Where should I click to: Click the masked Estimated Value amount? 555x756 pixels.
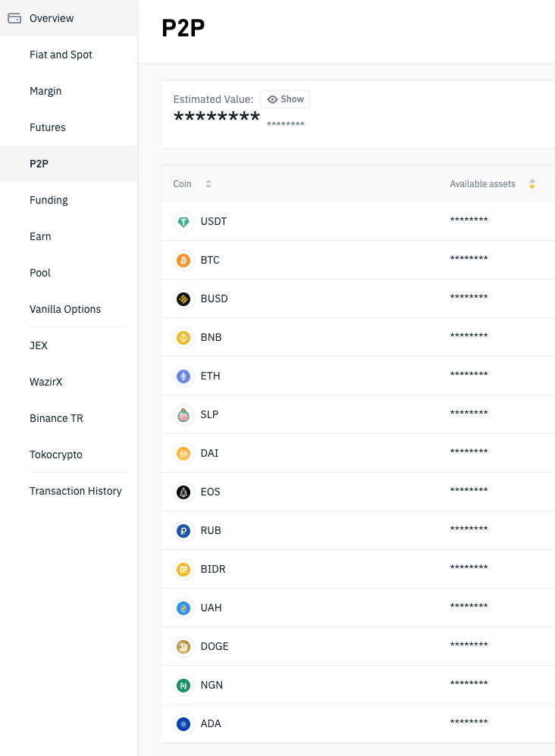pos(217,117)
